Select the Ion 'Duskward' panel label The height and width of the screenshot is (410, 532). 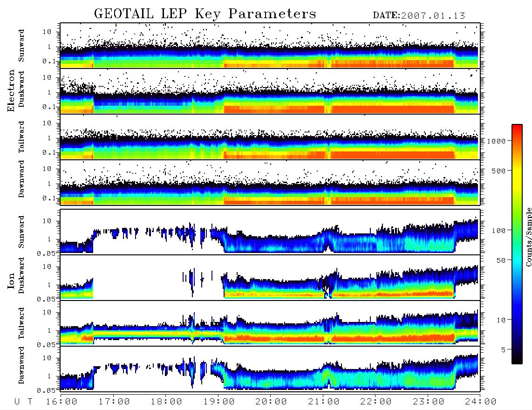(x=21, y=275)
